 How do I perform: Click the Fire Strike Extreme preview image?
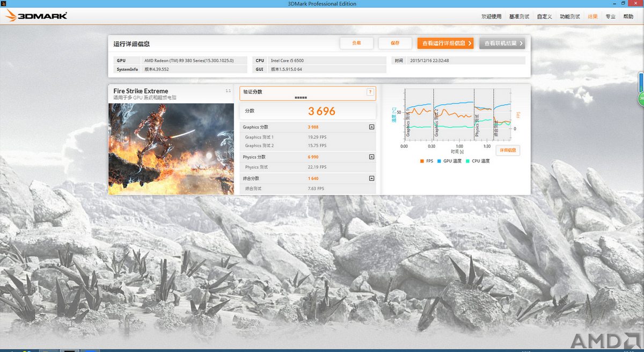(171, 148)
